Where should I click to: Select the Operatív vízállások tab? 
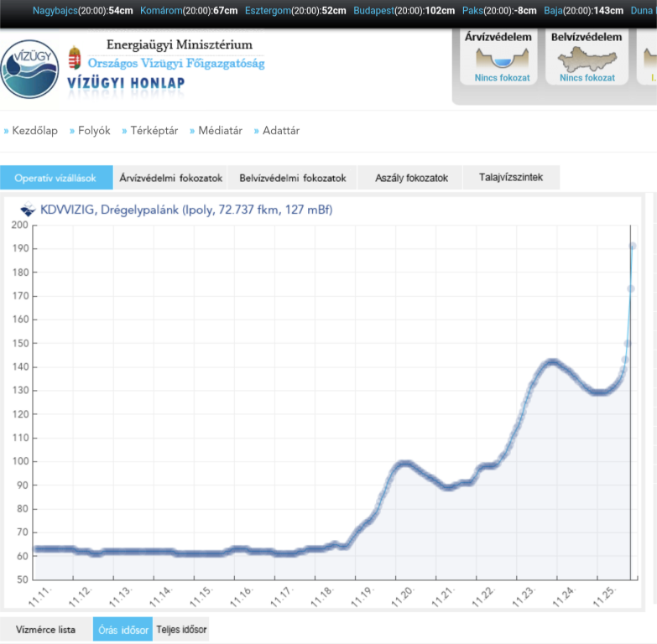point(55,178)
